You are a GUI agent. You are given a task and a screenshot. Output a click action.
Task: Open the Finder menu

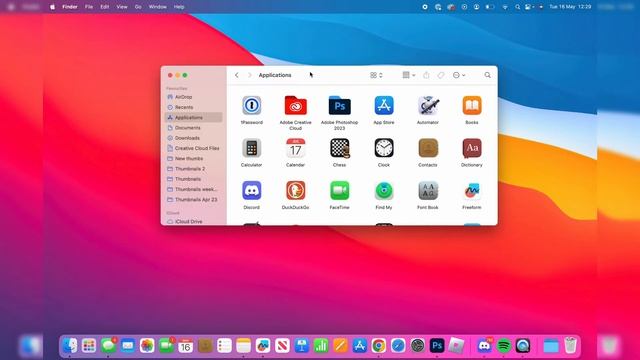[x=70, y=7]
